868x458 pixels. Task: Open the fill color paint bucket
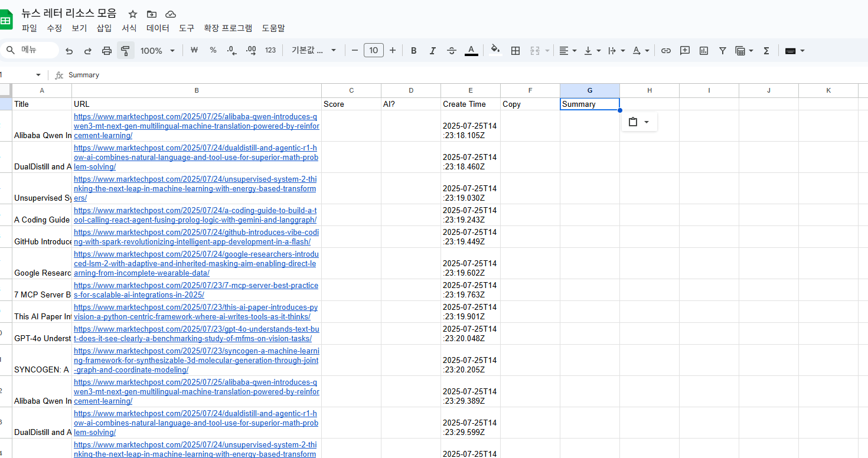496,50
